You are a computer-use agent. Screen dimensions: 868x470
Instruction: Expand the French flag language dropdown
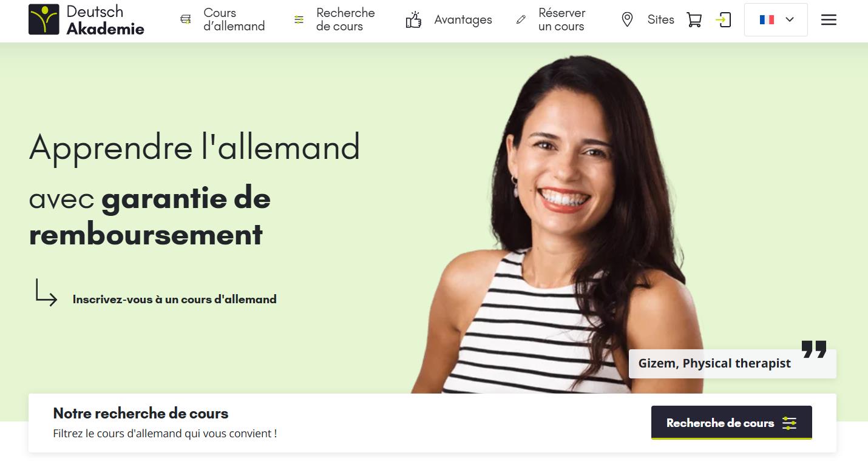(x=776, y=19)
